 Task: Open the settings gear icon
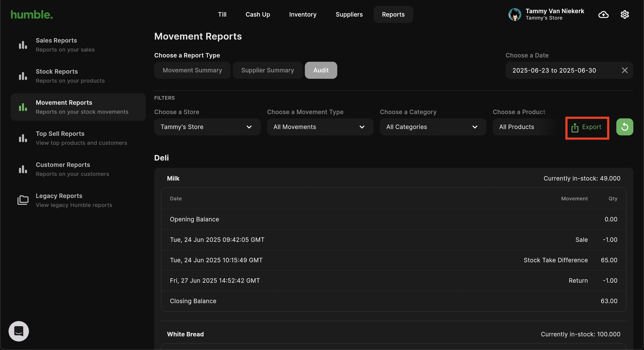tap(624, 14)
